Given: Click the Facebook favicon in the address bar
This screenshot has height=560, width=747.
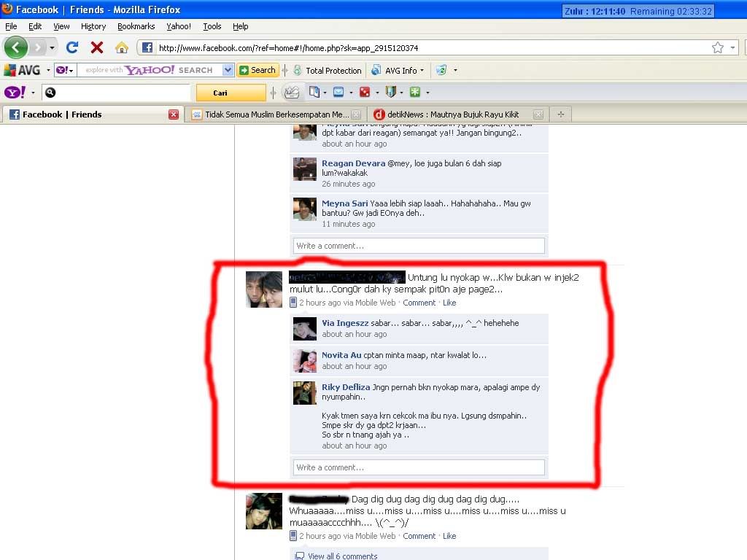Looking at the screenshot, I should coord(147,47).
